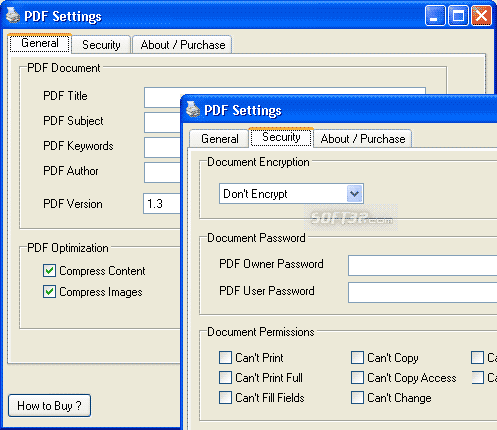Screen dimensions: 497x430
Task: Check the Can't Copy Access box
Action: pos(357,378)
